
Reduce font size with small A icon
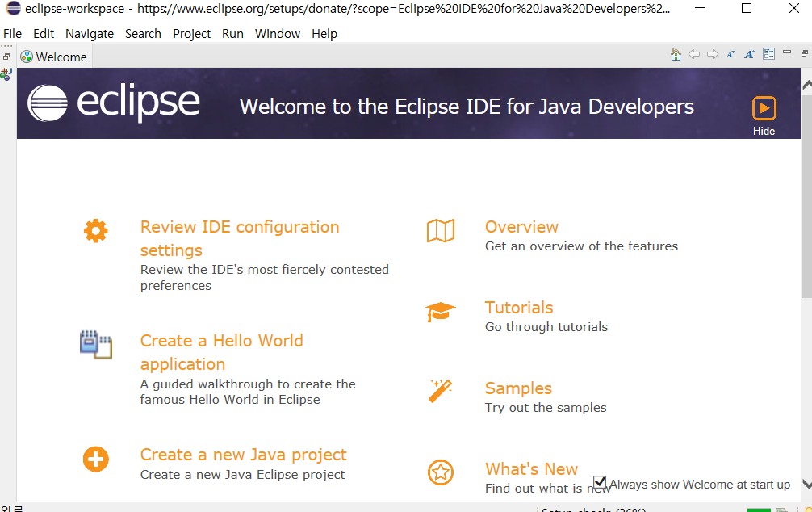click(x=730, y=54)
